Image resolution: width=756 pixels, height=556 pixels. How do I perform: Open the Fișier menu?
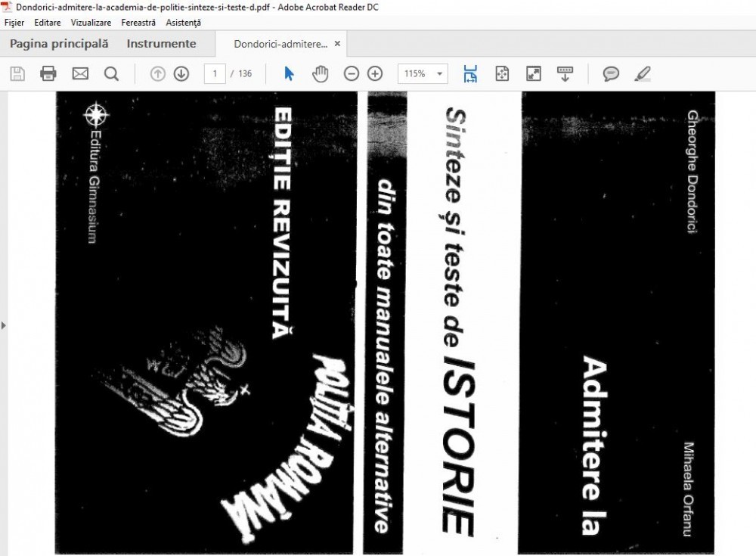14,23
